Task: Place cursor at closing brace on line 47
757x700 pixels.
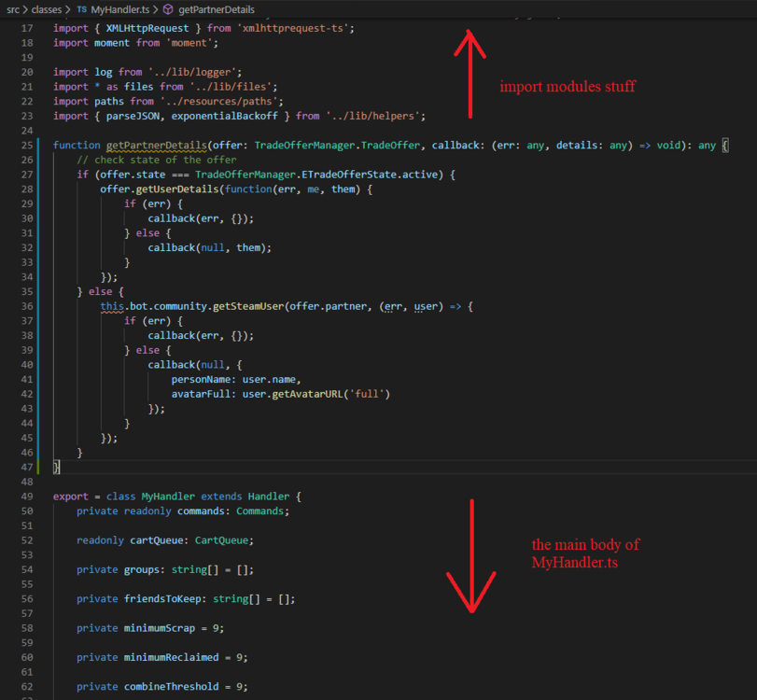Action: coord(56,467)
